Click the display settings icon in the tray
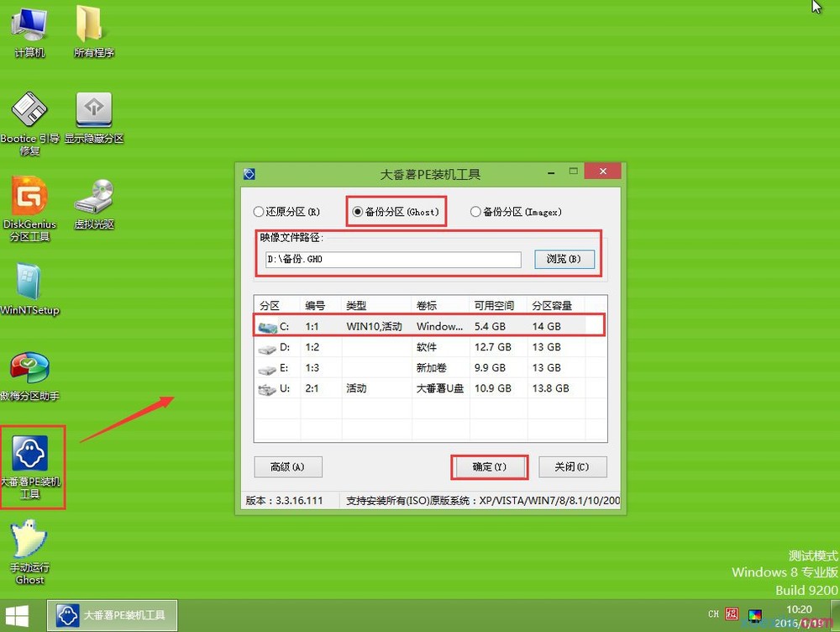Image resolution: width=840 pixels, height=632 pixels. [x=755, y=615]
